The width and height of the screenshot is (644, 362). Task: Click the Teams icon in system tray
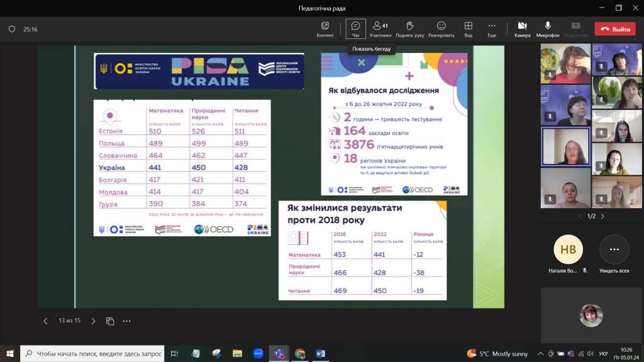pyautogui.click(x=571, y=353)
